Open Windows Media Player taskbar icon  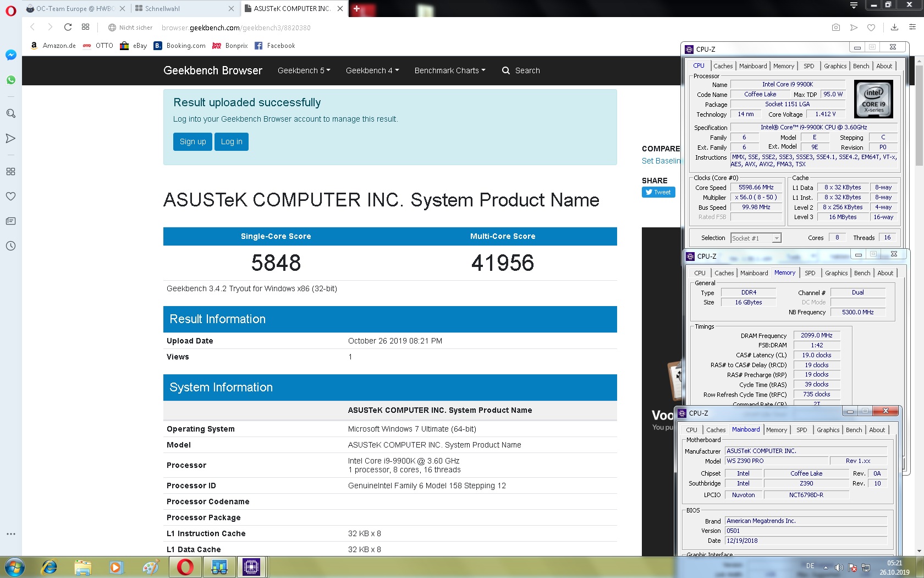tap(117, 567)
